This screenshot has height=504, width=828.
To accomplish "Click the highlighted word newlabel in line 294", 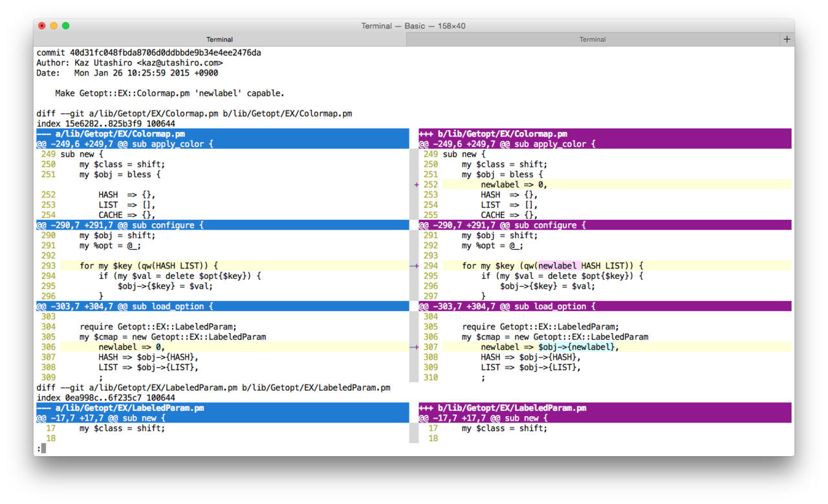I will tap(558, 266).
